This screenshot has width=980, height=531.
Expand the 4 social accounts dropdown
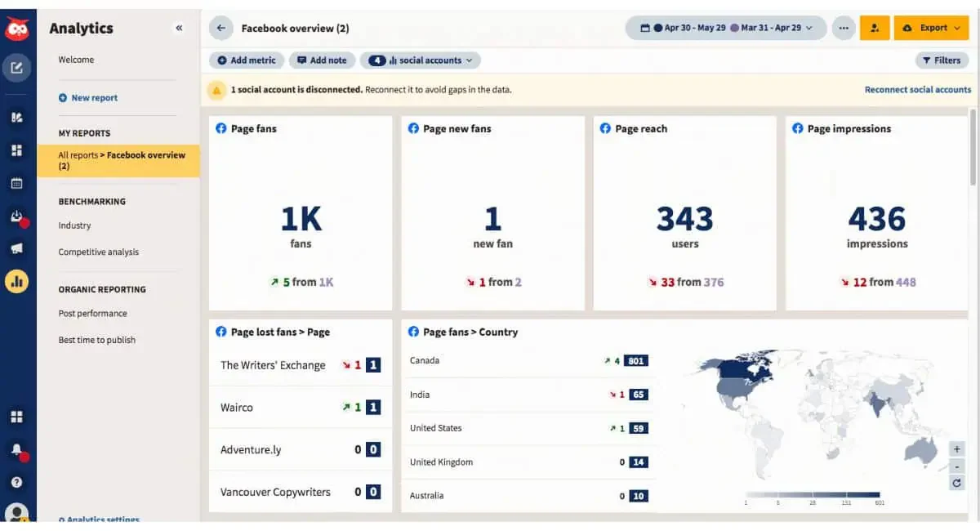pos(420,60)
